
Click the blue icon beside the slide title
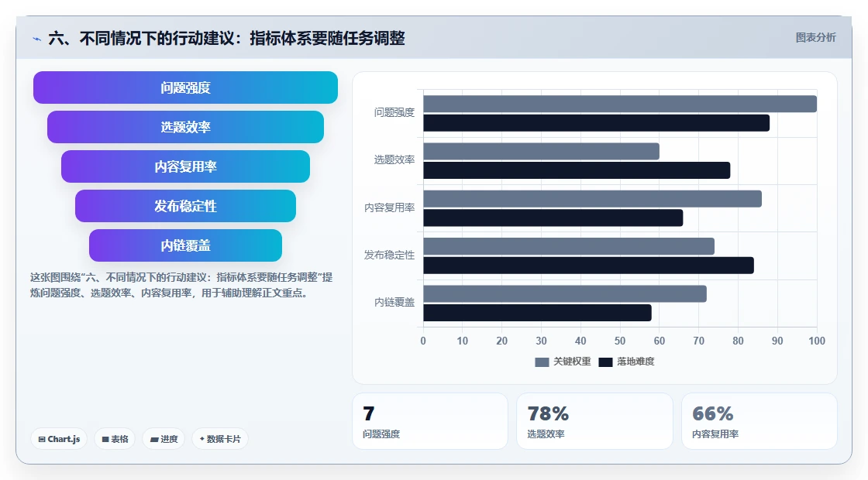click(36, 39)
